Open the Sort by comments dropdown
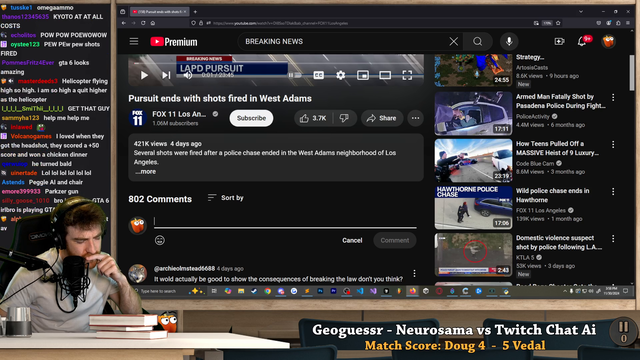The width and height of the screenshot is (640, 360). [225, 198]
